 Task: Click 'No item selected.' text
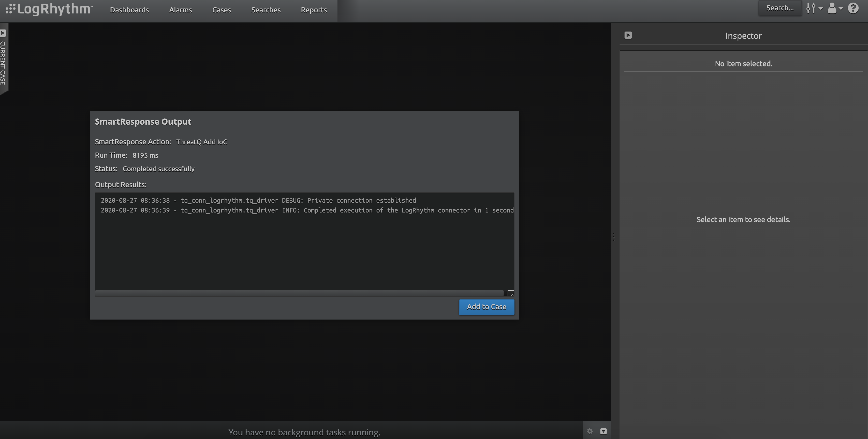click(x=743, y=64)
